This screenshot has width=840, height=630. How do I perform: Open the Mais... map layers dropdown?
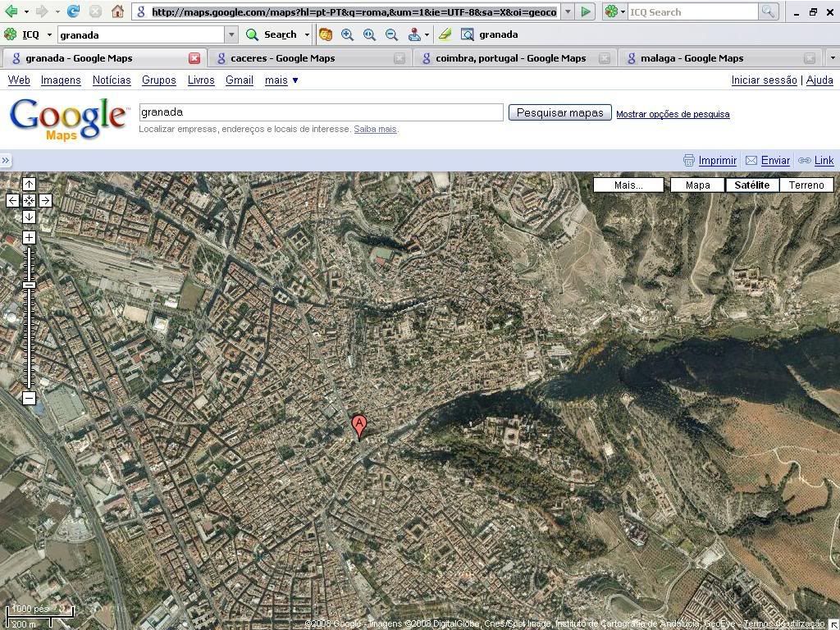tap(628, 185)
